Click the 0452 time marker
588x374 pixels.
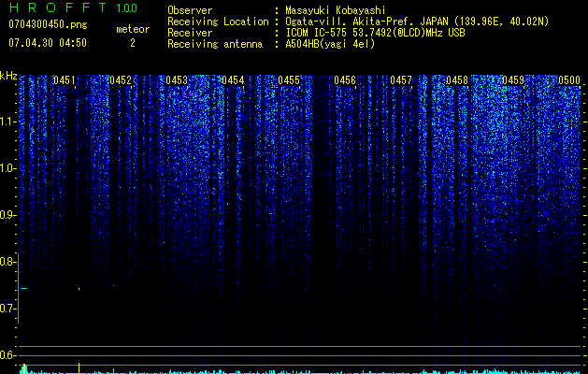(x=121, y=80)
